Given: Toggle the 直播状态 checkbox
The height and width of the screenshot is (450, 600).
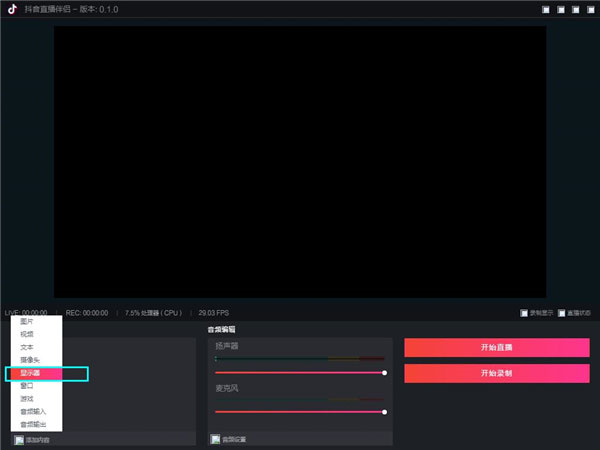Looking at the screenshot, I should click(562, 313).
